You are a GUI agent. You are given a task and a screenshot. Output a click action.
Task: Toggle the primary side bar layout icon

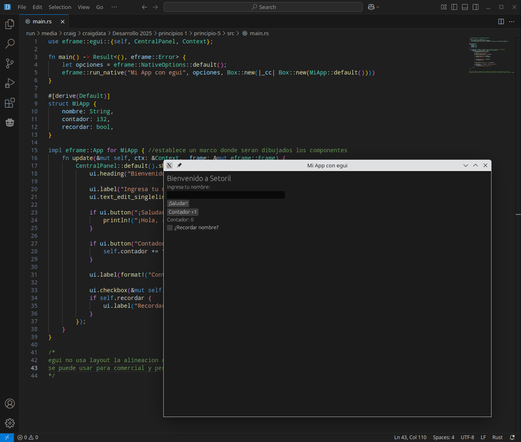click(454, 7)
